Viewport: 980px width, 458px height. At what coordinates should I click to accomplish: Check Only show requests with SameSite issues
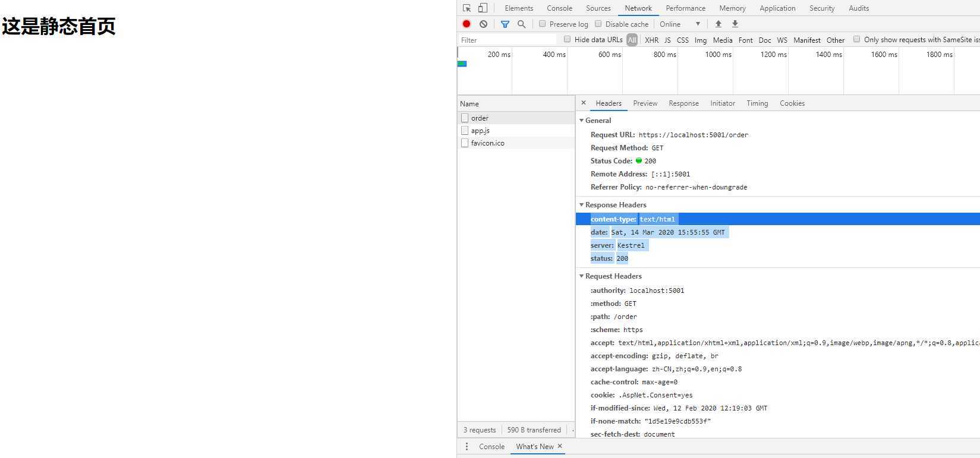click(x=856, y=39)
